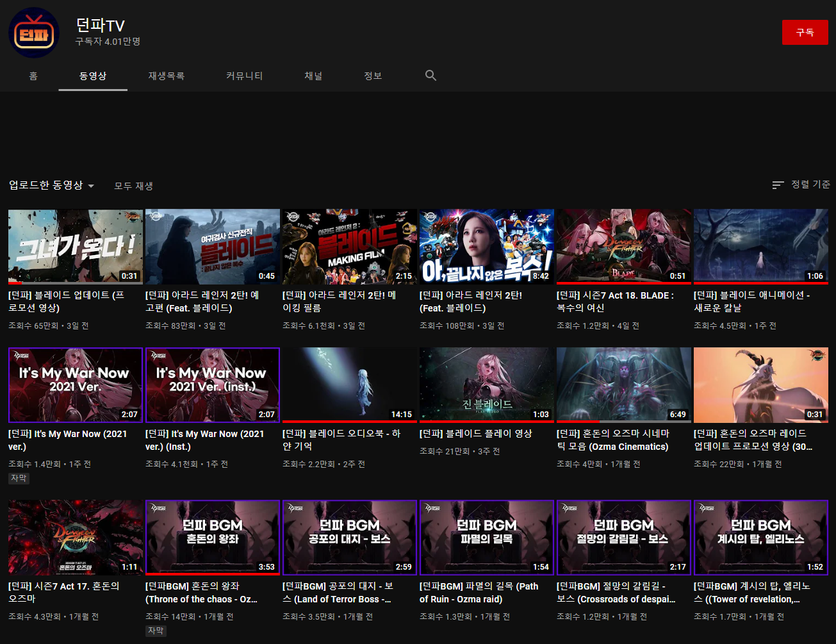Open It's My War Now 2021 Ver. thumbnail
The height and width of the screenshot is (644, 836).
point(76,385)
